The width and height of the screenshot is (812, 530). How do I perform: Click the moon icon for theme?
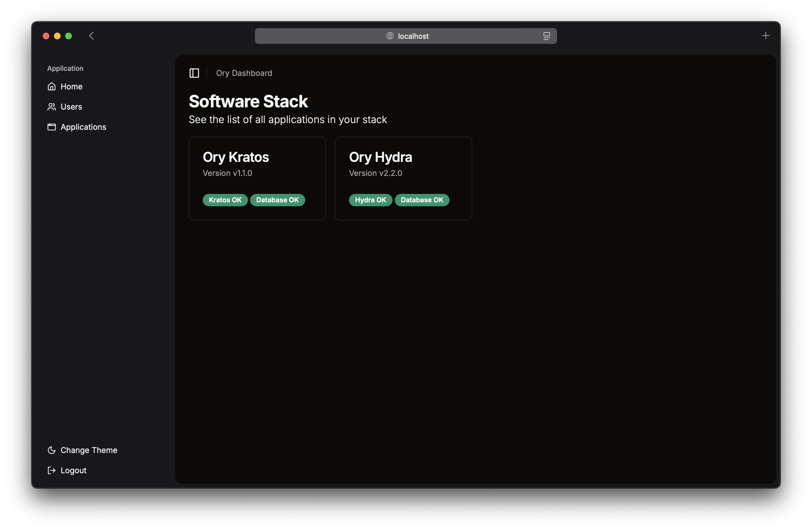[51, 450]
